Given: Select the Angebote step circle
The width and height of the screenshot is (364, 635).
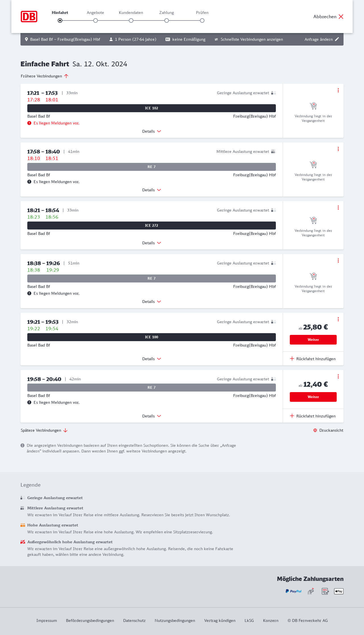Looking at the screenshot, I should [96, 21].
